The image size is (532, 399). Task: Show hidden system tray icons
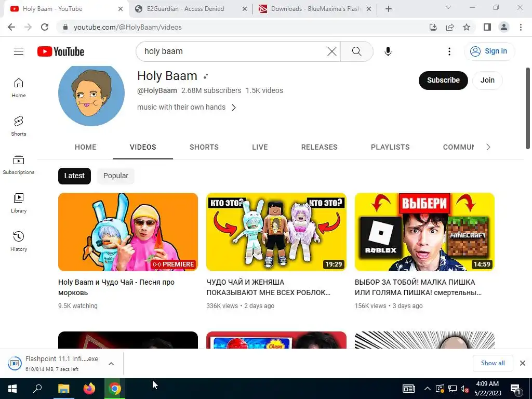point(428,389)
